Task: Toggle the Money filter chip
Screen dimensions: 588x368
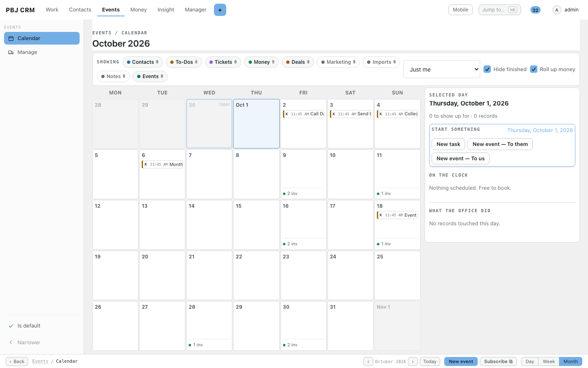Action: pos(261,62)
